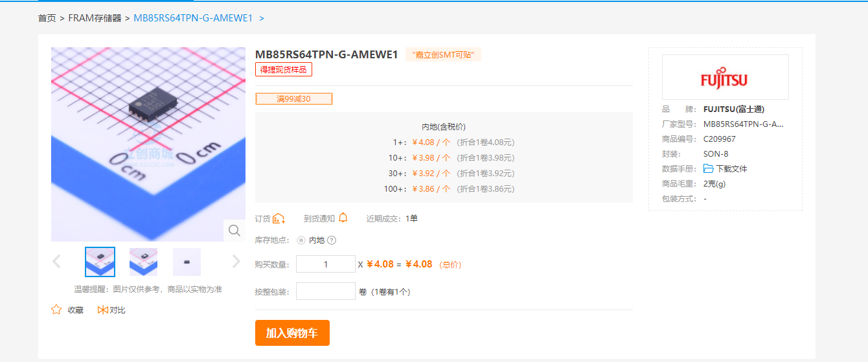
Task: Click the 温馨提醒 image disclaimer text
Action: pos(148,289)
